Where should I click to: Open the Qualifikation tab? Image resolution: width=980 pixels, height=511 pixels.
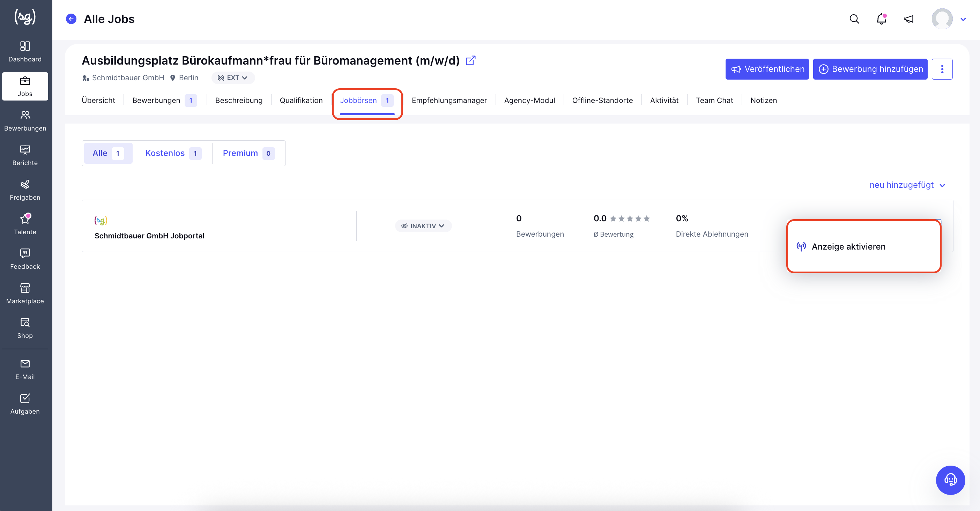click(x=301, y=101)
